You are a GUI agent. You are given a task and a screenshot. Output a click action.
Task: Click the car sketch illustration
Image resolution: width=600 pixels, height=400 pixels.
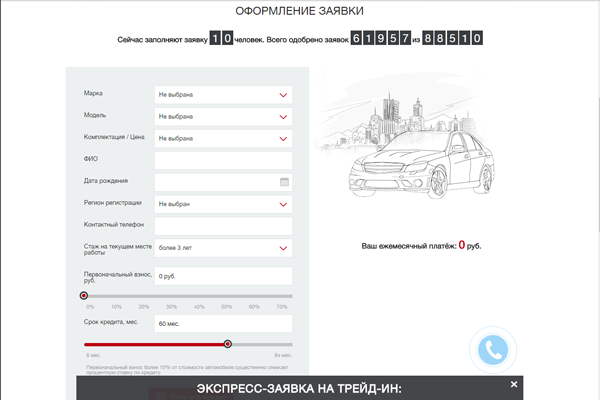420,160
